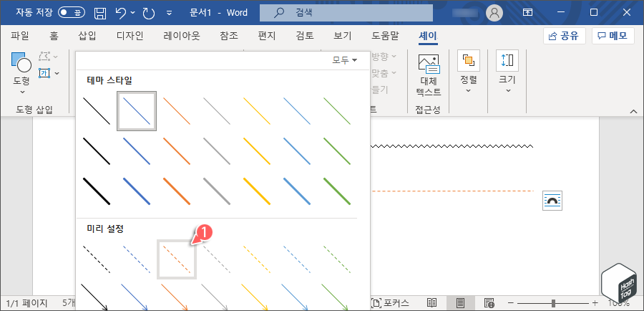Select thick green line theme style
This screenshot has width=644, height=311.
coord(337,191)
